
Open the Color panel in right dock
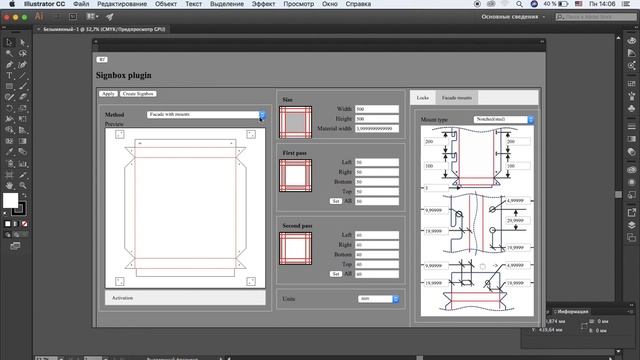(631, 41)
